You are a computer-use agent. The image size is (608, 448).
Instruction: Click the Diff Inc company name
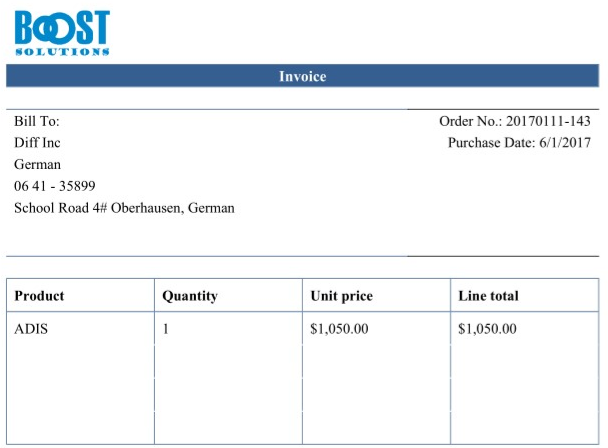37,143
